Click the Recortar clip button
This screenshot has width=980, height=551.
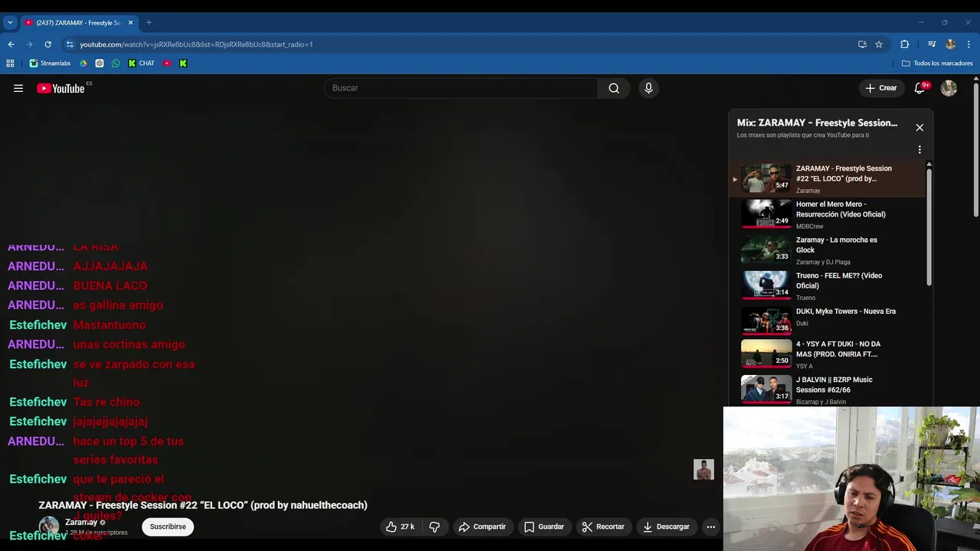tap(603, 527)
